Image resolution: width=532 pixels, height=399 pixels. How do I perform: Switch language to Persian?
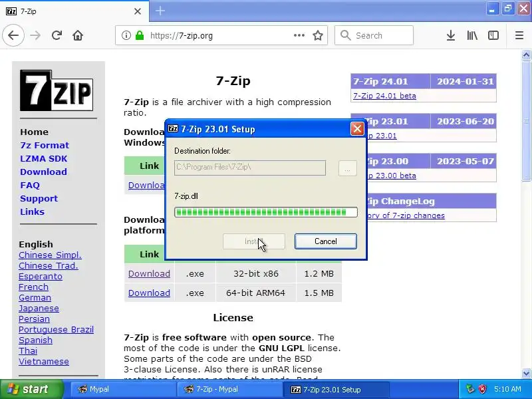pyautogui.click(x=34, y=319)
